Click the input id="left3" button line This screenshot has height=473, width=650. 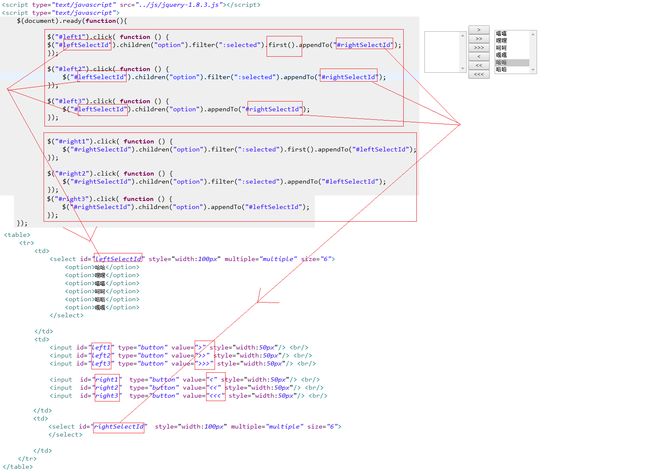[x=183, y=364]
